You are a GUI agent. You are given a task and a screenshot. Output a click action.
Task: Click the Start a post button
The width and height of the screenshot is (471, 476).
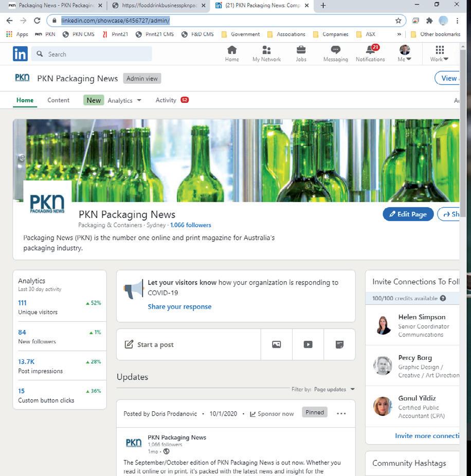tap(188, 344)
